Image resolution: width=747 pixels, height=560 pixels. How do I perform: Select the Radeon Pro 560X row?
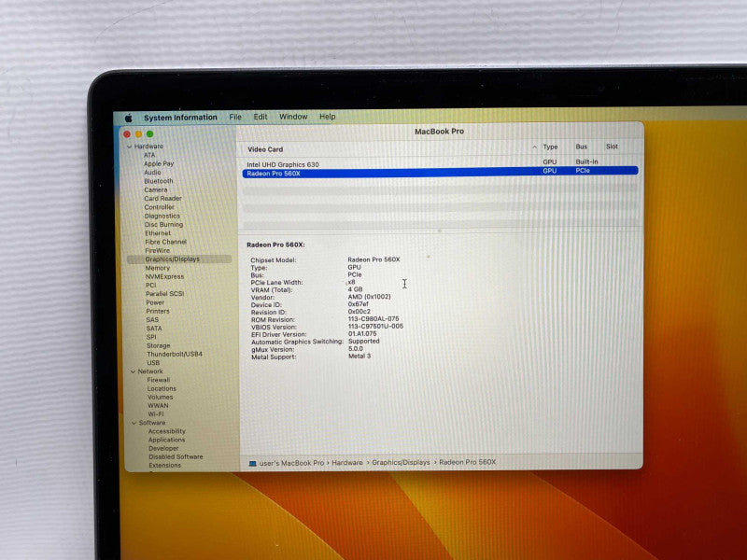click(x=440, y=173)
